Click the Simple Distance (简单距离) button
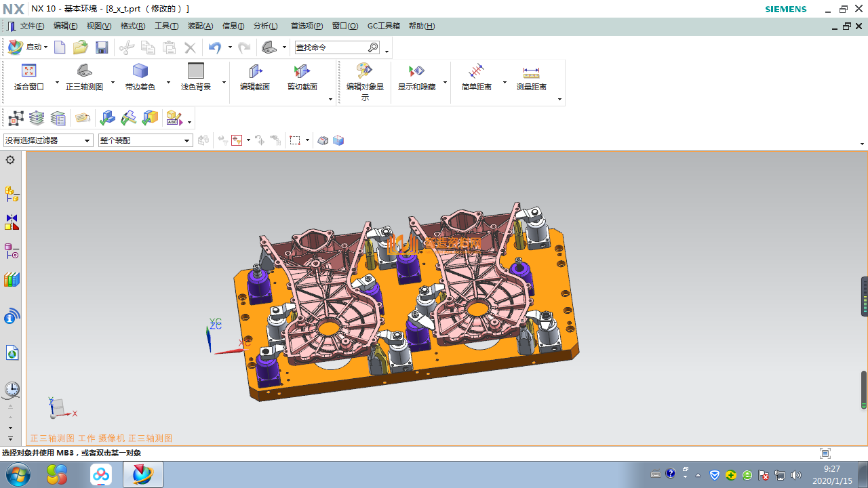Viewport: 868px width, 488px height. pos(476,71)
